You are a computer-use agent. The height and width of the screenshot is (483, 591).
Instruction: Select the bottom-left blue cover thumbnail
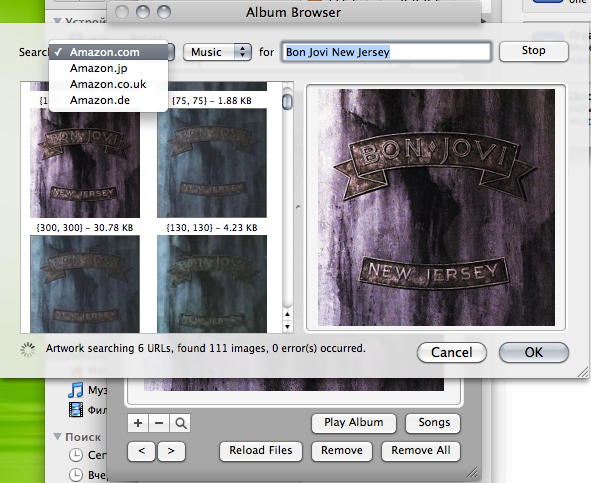pyautogui.click(x=85, y=284)
